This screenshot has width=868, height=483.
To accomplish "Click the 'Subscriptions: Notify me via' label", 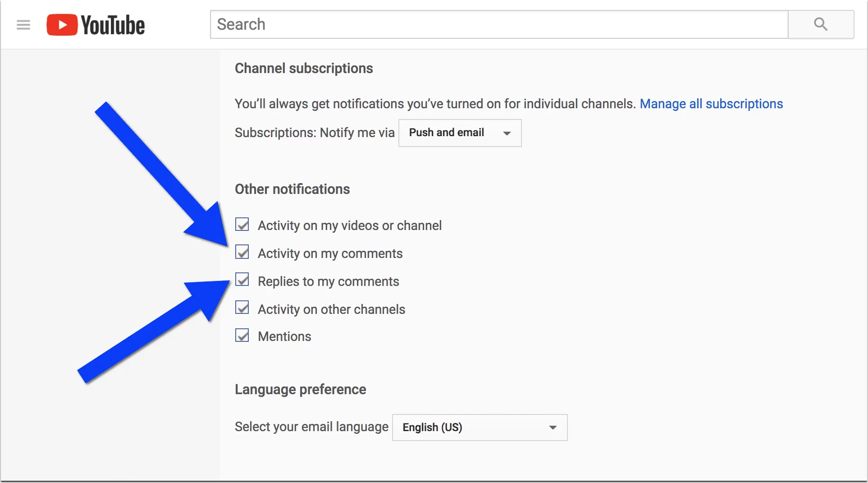I will [315, 133].
